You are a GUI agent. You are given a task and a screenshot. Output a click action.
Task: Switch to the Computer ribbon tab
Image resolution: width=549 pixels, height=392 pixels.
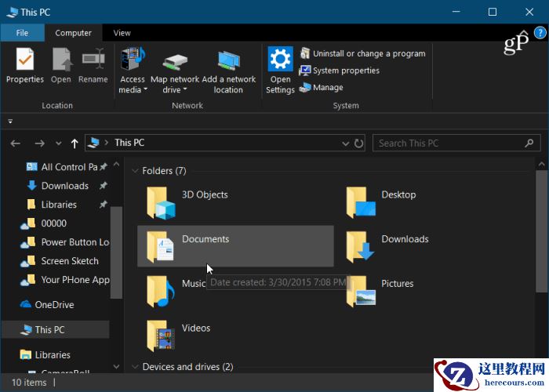(73, 33)
